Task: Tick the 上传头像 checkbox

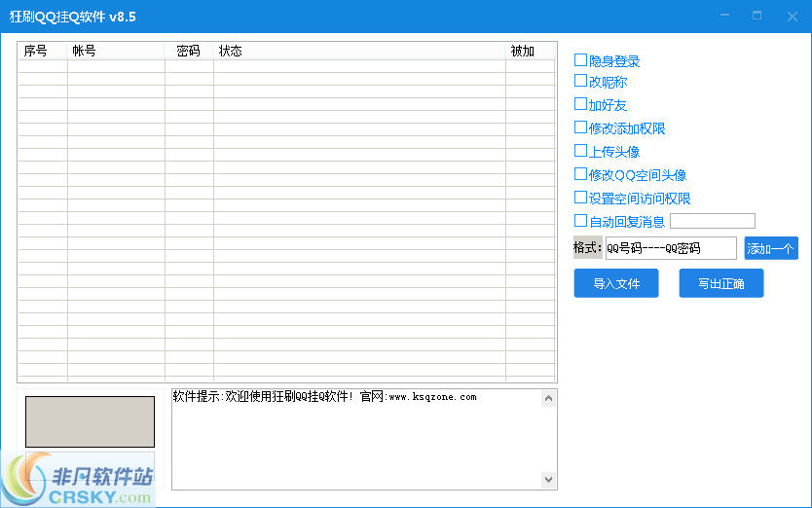Action: tap(580, 151)
